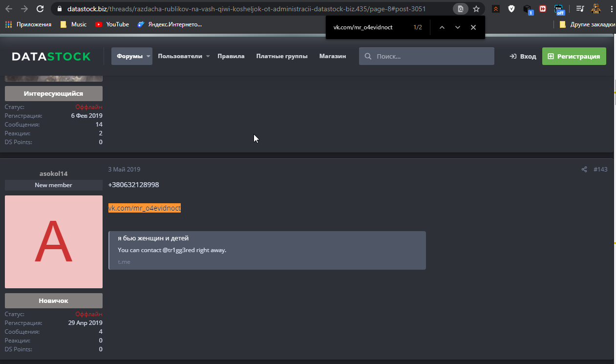616x364 pixels.
Task: Click the browser forward arrow
Action: (24, 9)
